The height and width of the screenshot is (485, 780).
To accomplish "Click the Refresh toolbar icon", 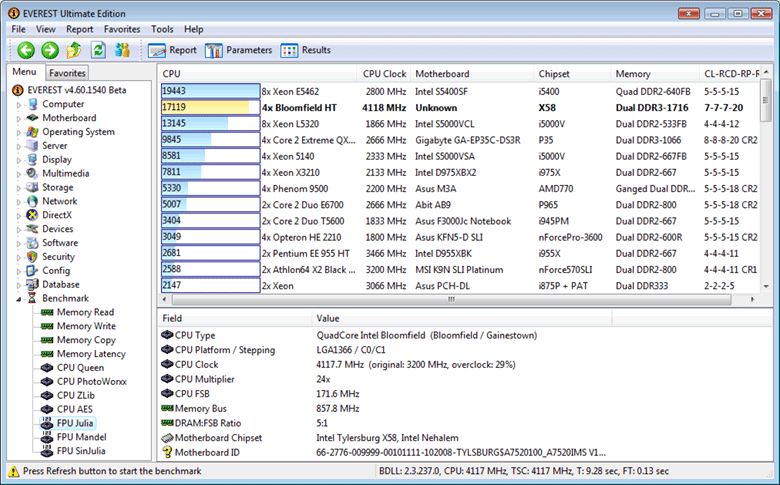I will (98, 50).
